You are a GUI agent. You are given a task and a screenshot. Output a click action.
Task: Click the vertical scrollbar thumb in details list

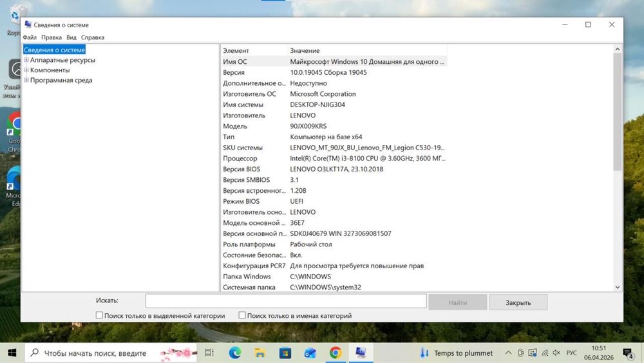(x=618, y=112)
